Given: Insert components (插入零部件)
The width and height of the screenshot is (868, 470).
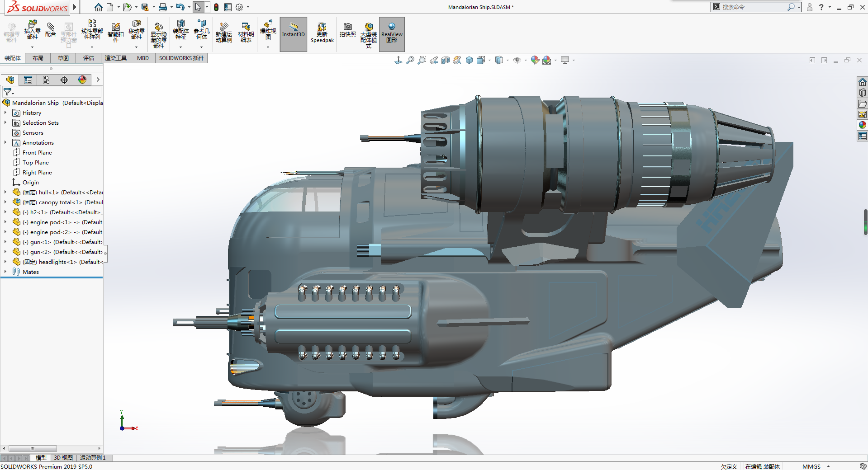Looking at the screenshot, I should [x=32, y=30].
